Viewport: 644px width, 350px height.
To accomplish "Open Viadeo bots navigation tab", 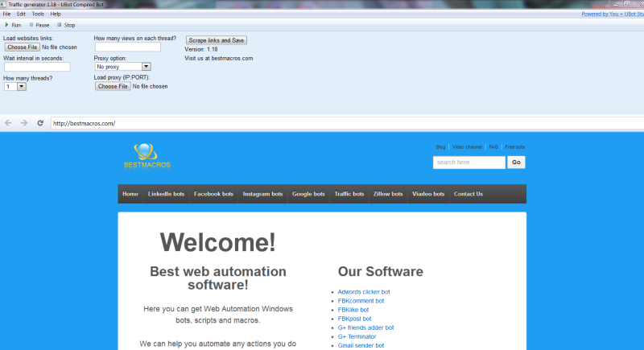I will coord(428,194).
